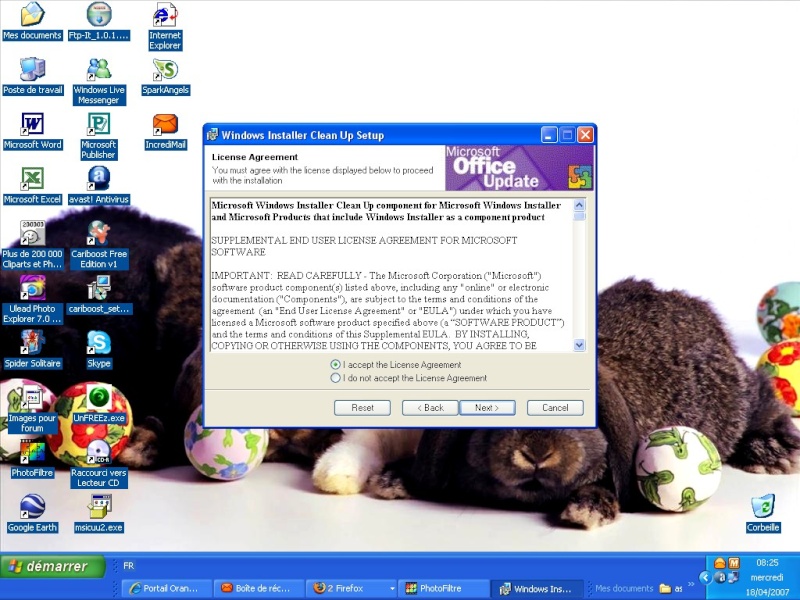Click the Mes documents taskbar toolbar label
800x600 pixels.
[624, 588]
